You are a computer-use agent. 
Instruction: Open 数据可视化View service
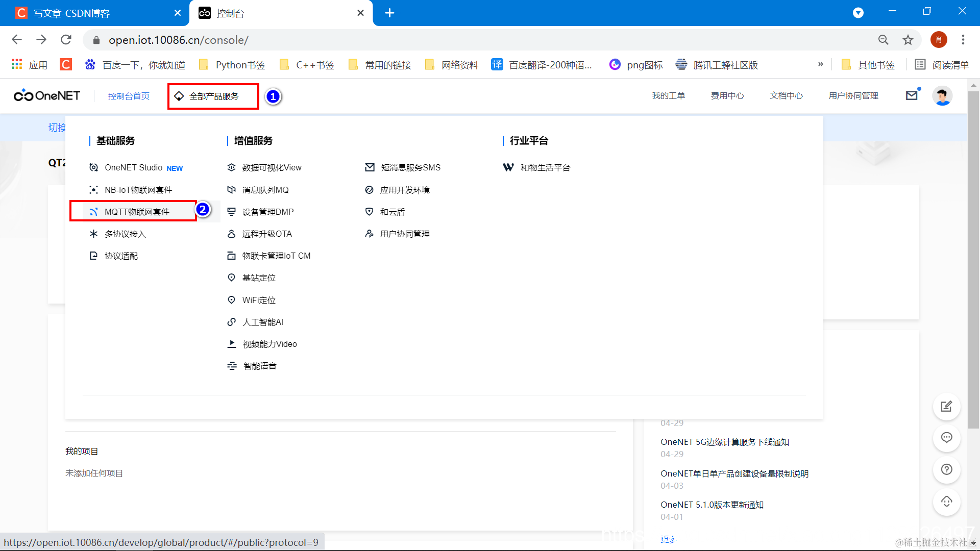click(272, 168)
